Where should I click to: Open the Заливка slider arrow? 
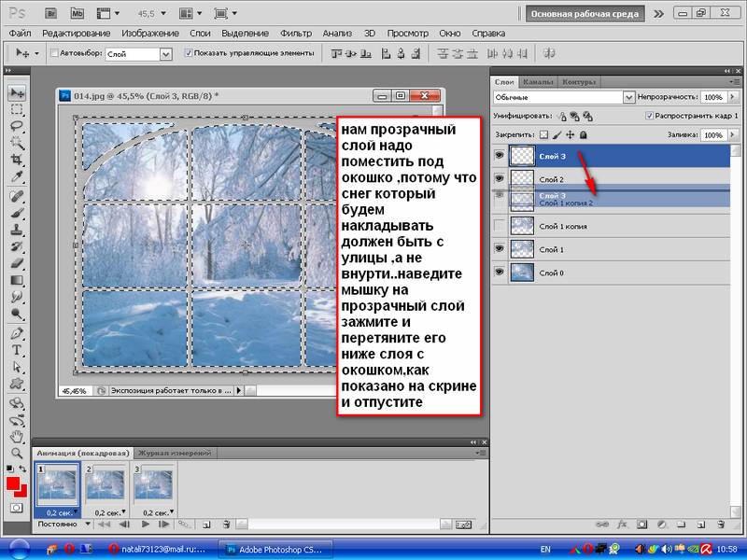(x=732, y=134)
